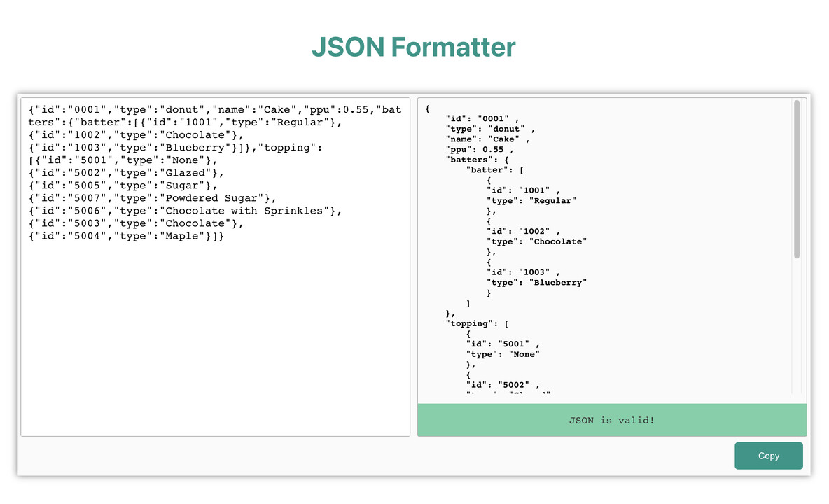Click the "name": "Cake" line in output

(487, 139)
